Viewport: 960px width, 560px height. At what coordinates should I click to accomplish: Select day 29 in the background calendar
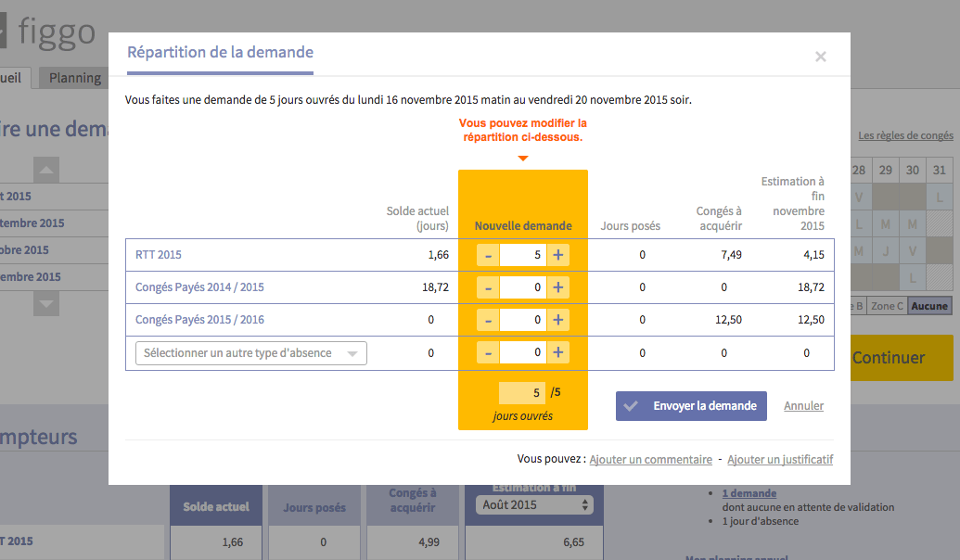pos(886,171)
